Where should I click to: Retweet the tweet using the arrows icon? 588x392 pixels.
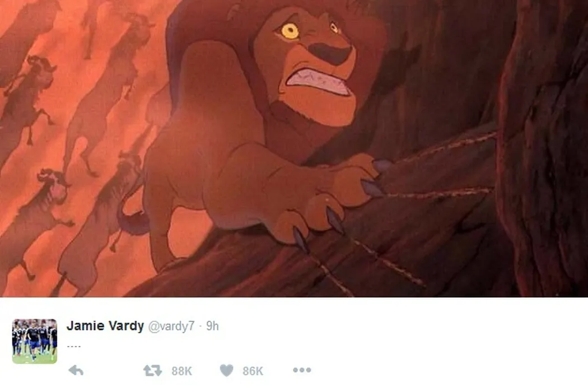pos(153,371)
